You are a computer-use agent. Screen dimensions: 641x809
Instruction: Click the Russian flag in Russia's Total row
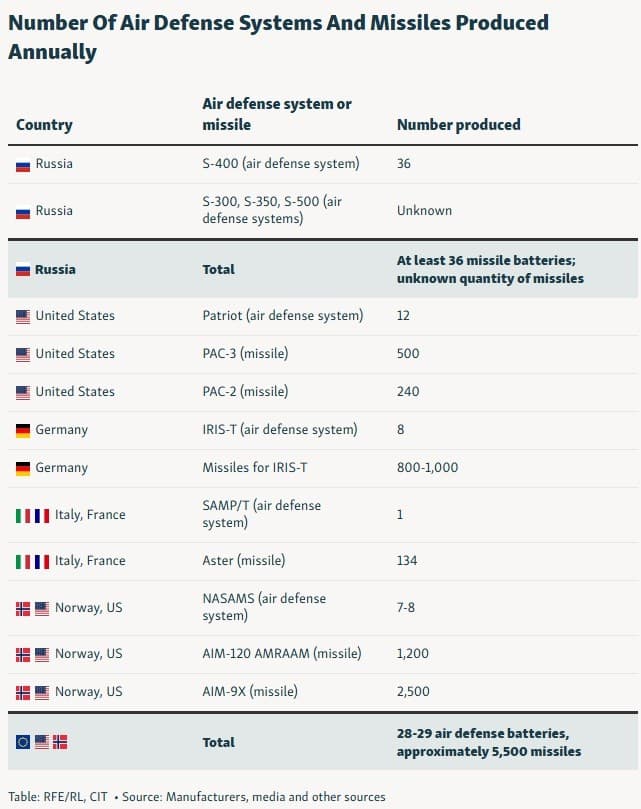[23, 270]
